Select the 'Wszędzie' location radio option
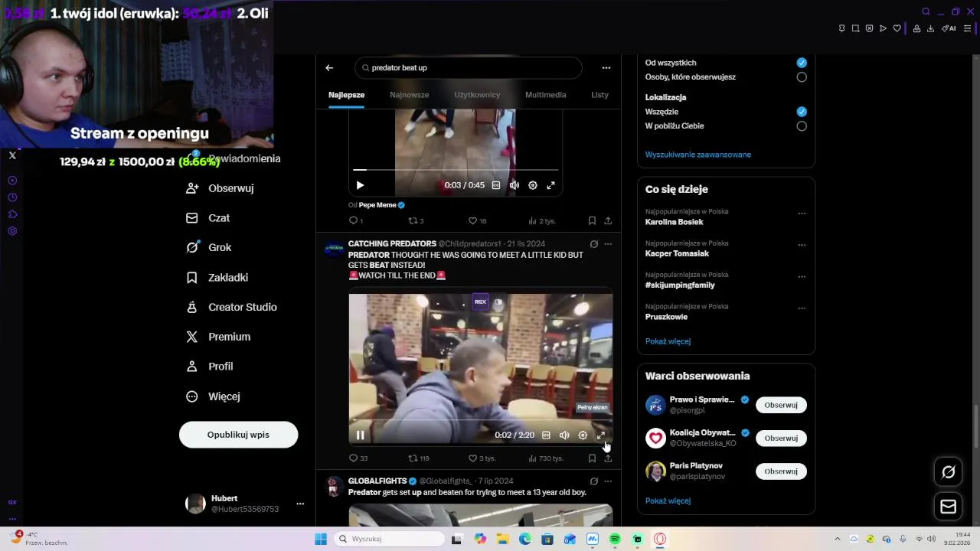980x551 pixels. 802,112
